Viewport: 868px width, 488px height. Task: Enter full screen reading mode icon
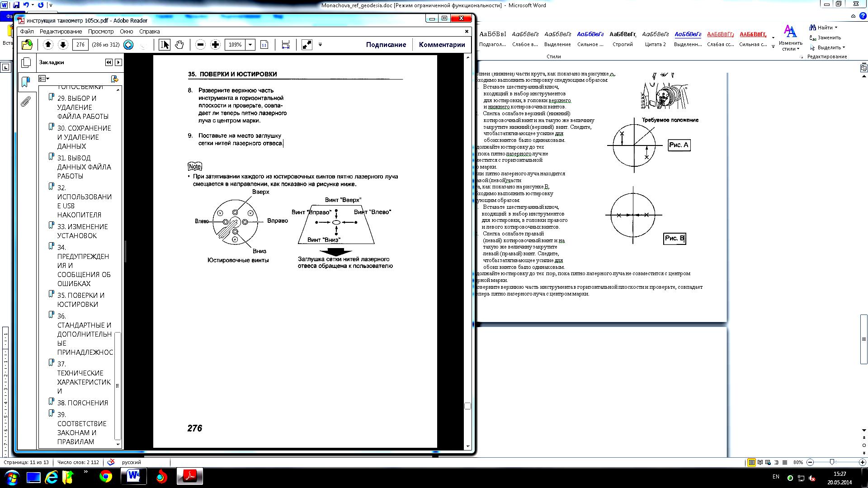307,44
